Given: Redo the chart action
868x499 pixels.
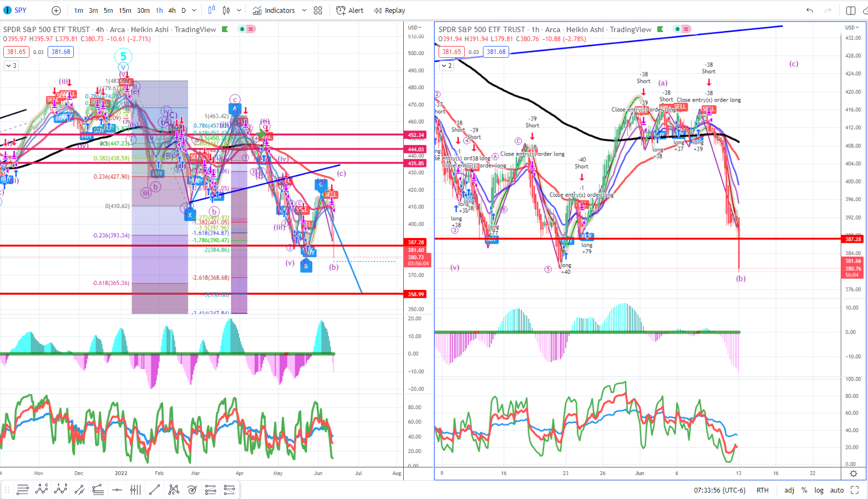Looking at the screenshot, I should click(828, 10).
